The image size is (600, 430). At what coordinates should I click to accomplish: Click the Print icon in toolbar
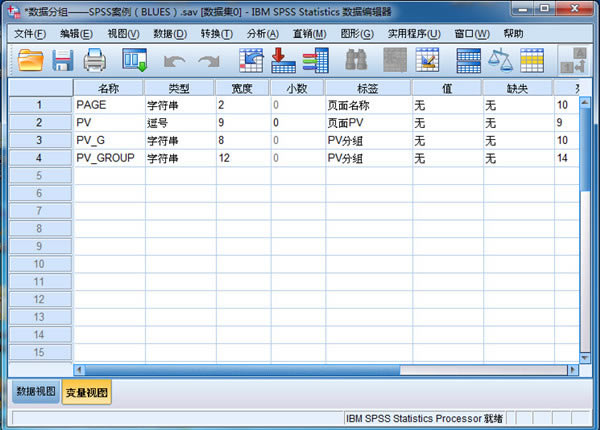click(95, 62)
